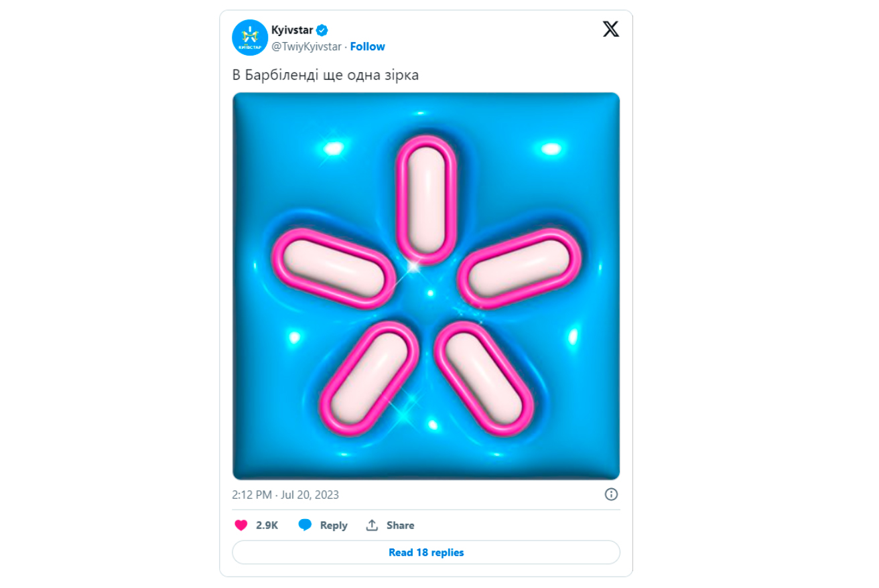
Task: Click the top pink capsule in image
Action: pyautogui.click(x=426, y=200)
